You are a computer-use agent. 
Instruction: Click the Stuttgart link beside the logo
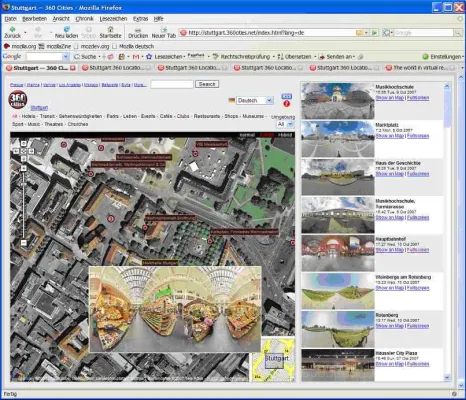(x=39, y=108)
